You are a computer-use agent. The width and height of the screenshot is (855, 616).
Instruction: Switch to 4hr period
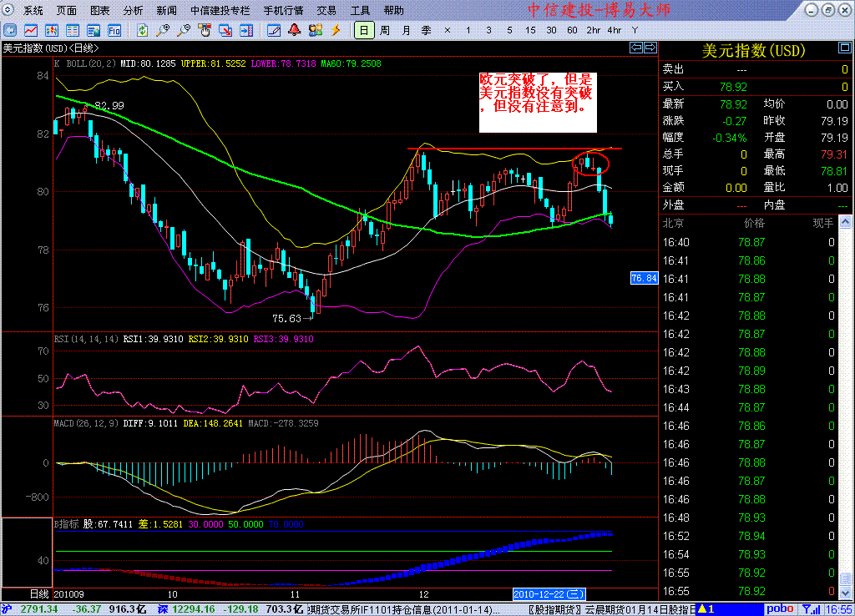tap(614, 31)
